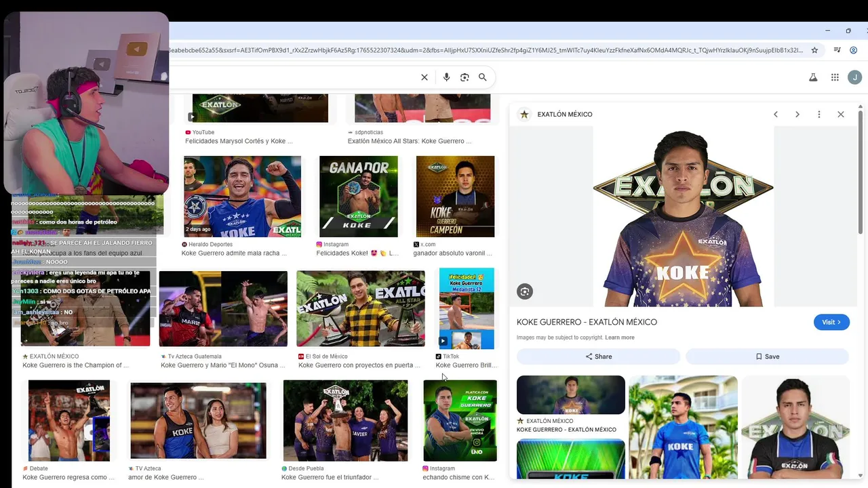This screenshot has height=488, width=868.
Task: Open 'Koke Guerrero regresa como' Debate link
Action: point(68,477)
